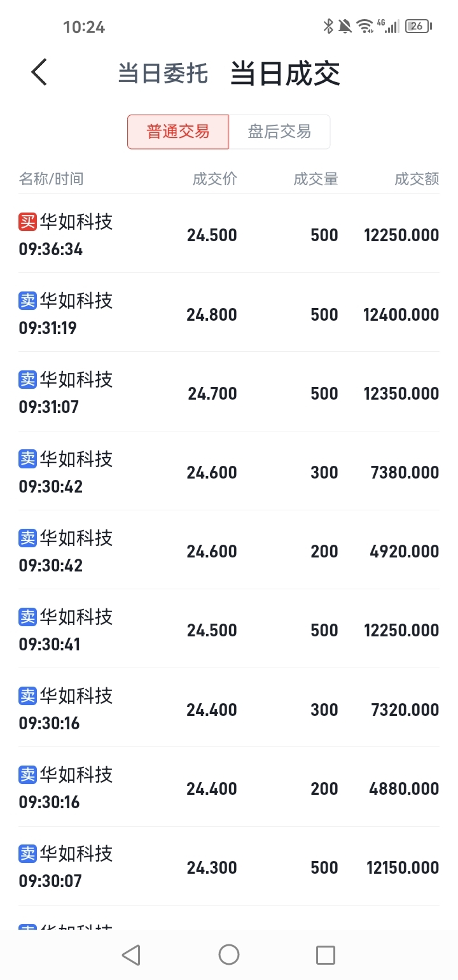
Task: Tap the 名称/时间 column header
Action: click(x=51, y=179)
